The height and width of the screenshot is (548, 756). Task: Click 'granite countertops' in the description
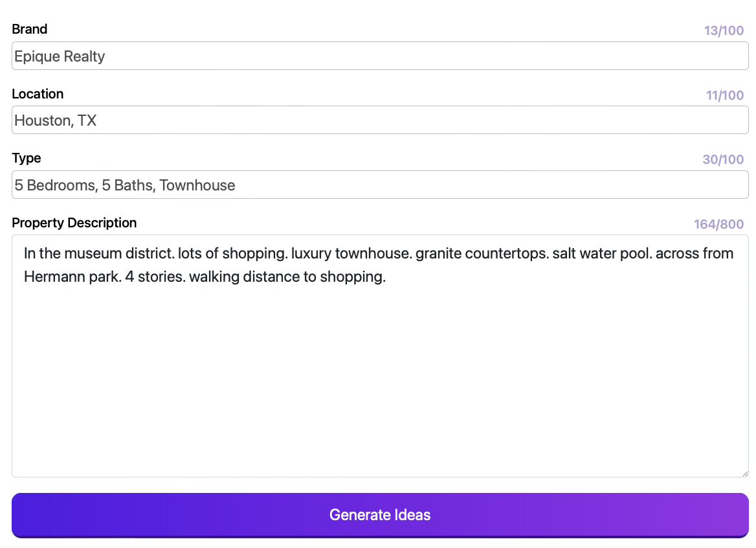482,253
